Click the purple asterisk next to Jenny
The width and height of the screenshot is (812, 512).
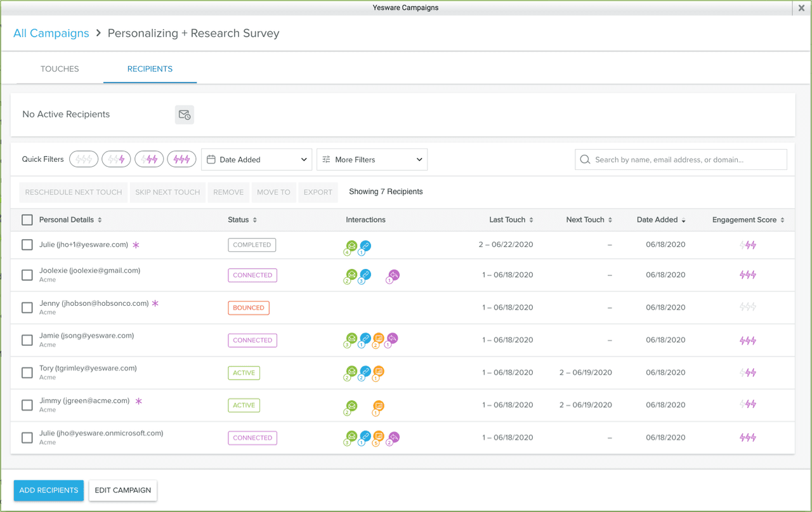(155, 303)
